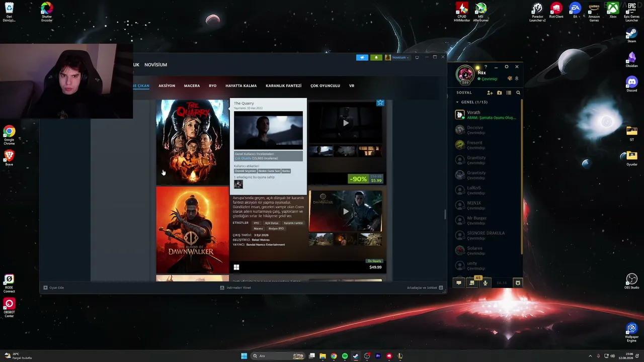Open RODE Connect desktop shortcut
Screen dimensions: 644x362
pyautogui.click(x=9, y=284)
